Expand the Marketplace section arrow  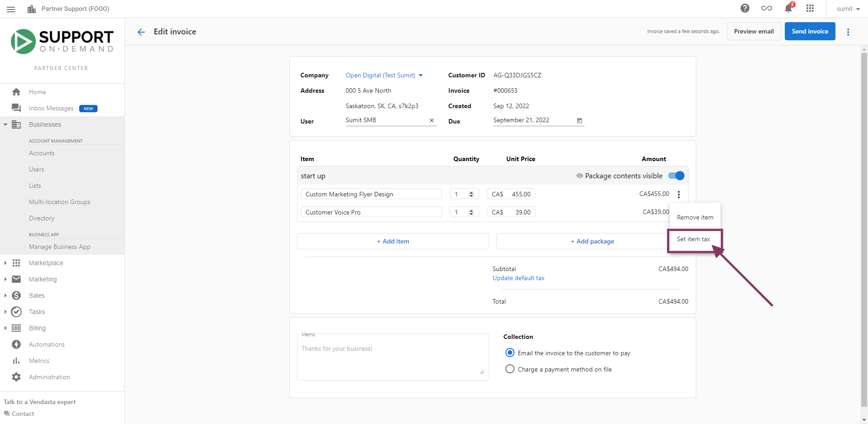pos(5,263)
